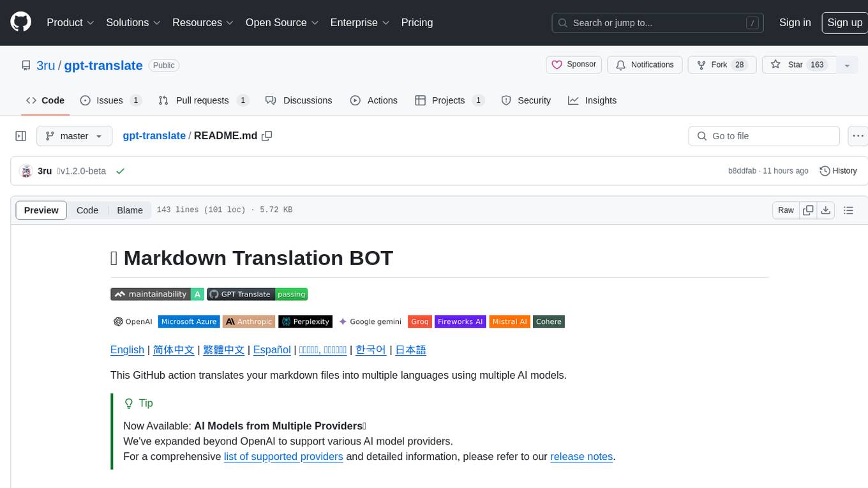Star the repository
The height and width of the screenshot is (488, 868).
799,65
